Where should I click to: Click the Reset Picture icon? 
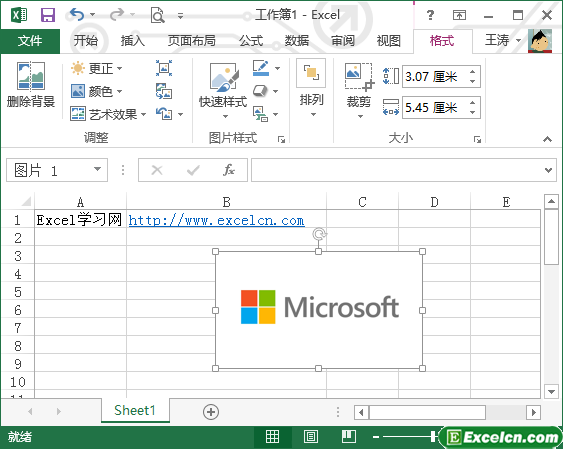click(x=164, y=114)
